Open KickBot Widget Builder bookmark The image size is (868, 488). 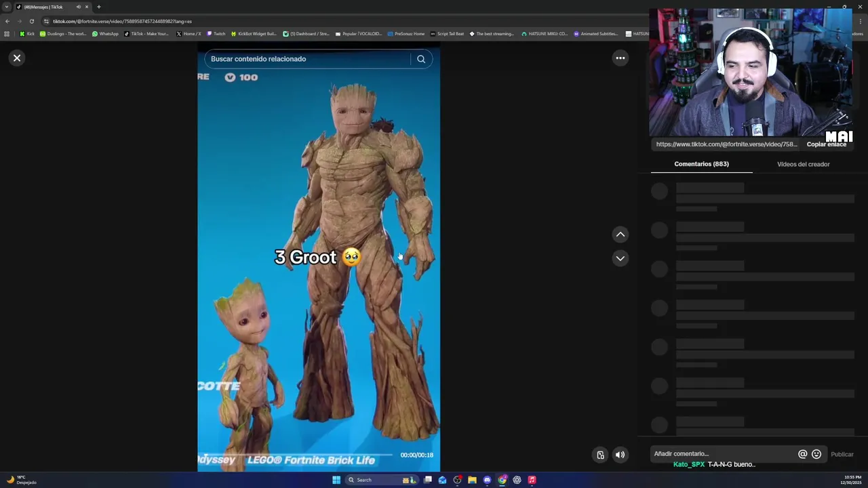pyautogui.click(x=254, y=34)
